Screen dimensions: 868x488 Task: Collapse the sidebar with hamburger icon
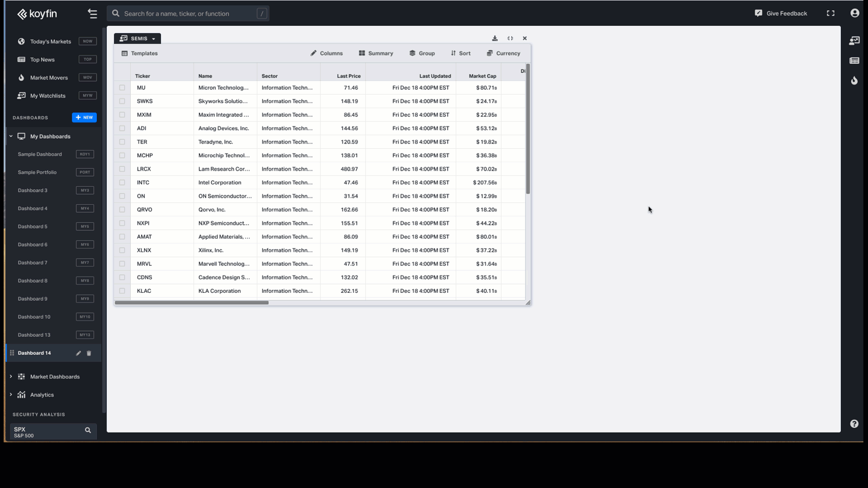[x=92, y=13]
